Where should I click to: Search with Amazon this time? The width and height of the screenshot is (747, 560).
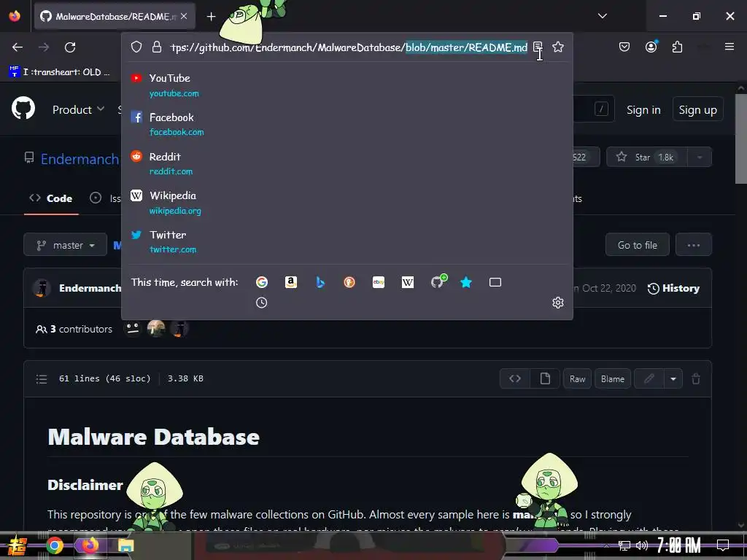pyautogui.click(x=290, y=282)
